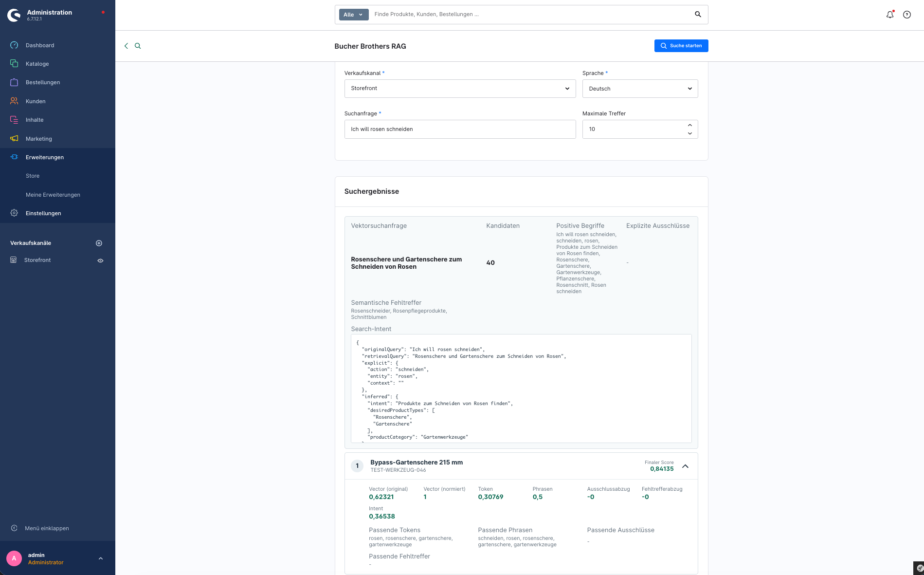This screenshot has height=575, width=924.
Task: Click the Finaler Score value 0,84135
Action: coord(662,469)
